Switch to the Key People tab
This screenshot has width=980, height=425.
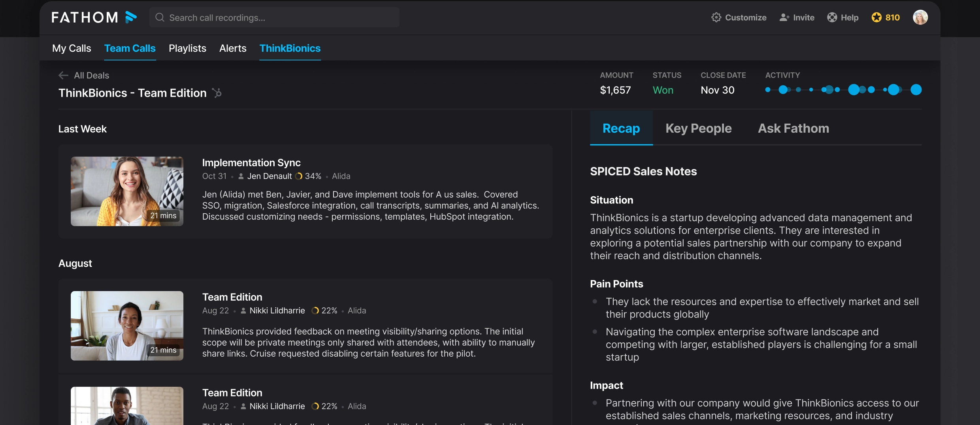pyautogui.click(x=698, y=128)
